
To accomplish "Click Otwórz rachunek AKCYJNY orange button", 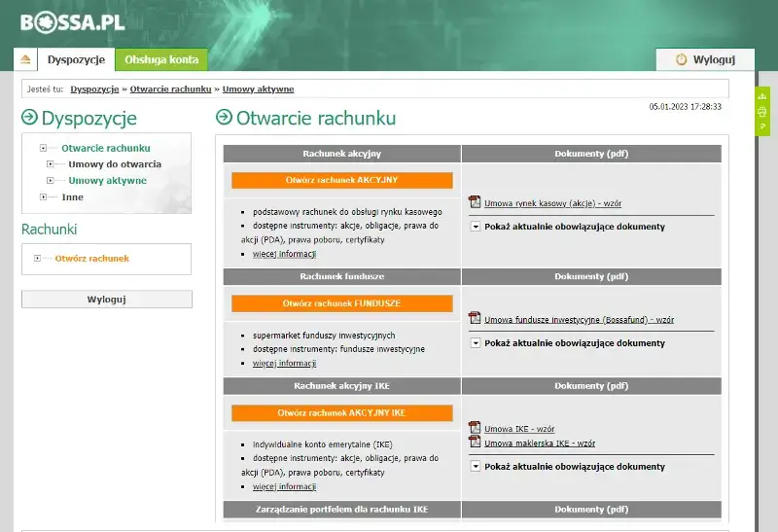I will pos(342,180).
